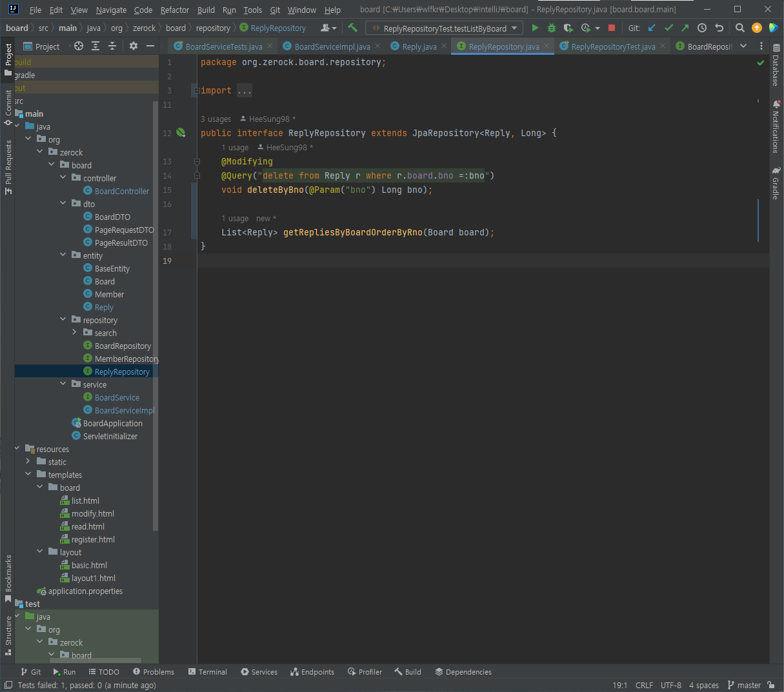This screenshot has height=692, width=784.
Task: Expand all nodes in the Project tree
Action: coord(95,46)
